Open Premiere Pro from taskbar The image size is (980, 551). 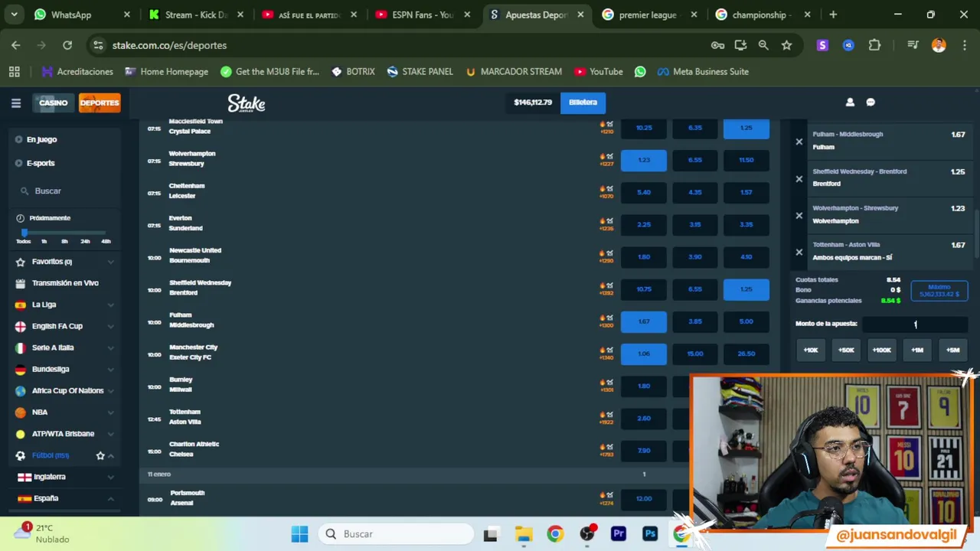coord(619,534)
